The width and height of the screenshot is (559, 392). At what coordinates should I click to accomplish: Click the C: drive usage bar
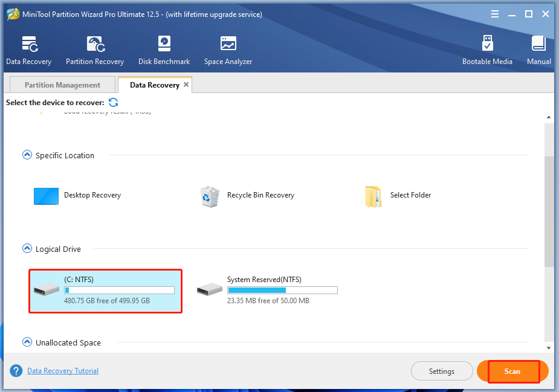click(120, 290)
